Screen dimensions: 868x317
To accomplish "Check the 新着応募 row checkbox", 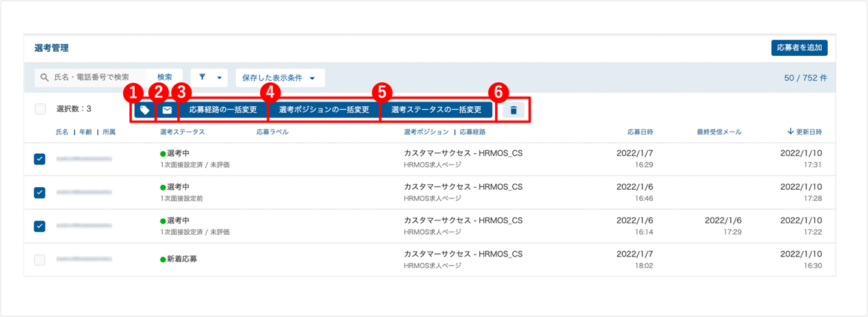I will (x=40, y=260).
